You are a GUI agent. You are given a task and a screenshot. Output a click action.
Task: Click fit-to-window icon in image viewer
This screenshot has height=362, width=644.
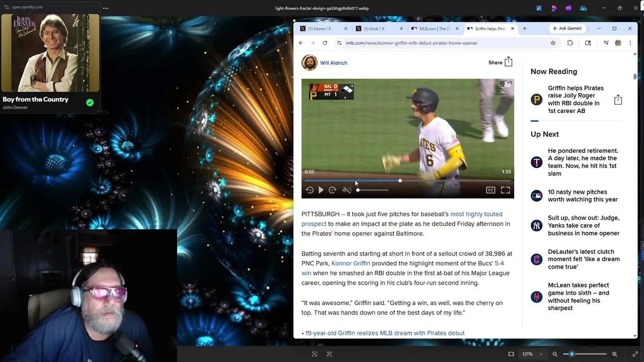(511, 354)
